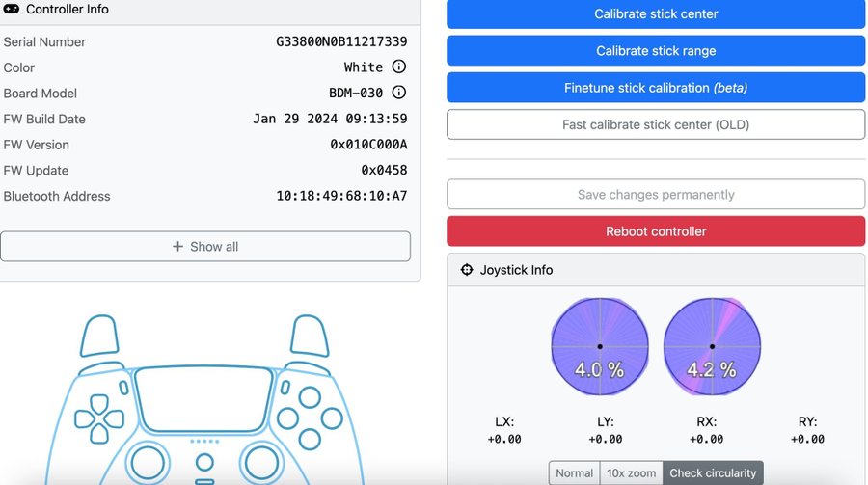Viewport: 868px width, 485px height.
Task: Expand controller info with Show all
Action: pyautogui.click(x=205, y=247)
